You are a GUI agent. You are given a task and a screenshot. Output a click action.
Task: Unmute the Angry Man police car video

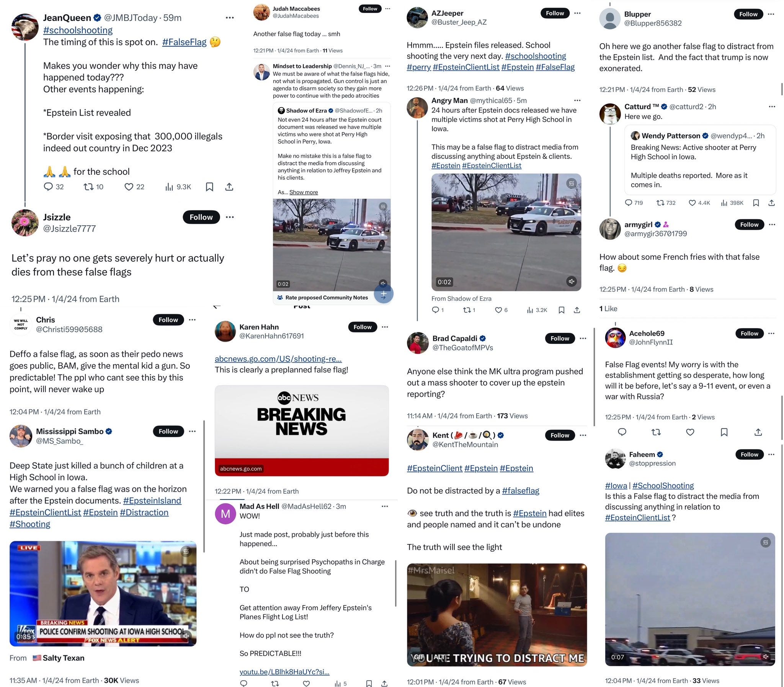point(572,282)
